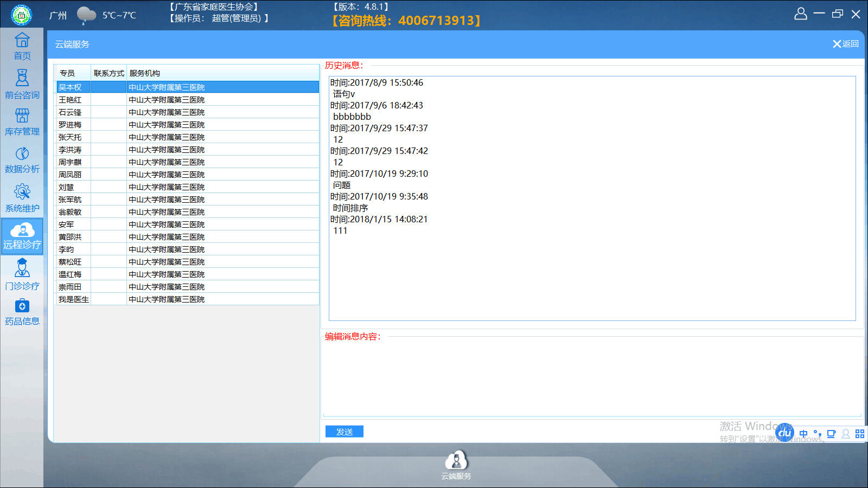
Task: Click 返回 to close cloud service panel
Action: pos(846,44)
